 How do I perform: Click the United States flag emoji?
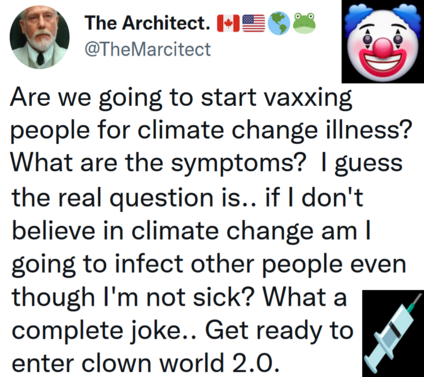click(x=254, y=23)
